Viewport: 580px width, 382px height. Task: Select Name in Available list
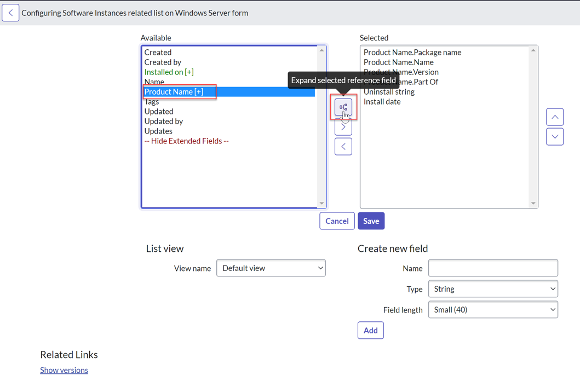(229, 82)
